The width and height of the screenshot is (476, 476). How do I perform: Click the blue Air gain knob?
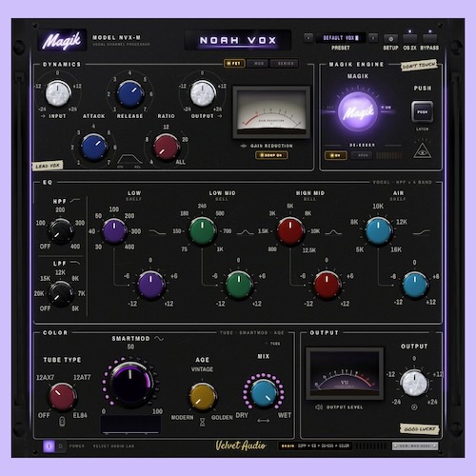415,285
